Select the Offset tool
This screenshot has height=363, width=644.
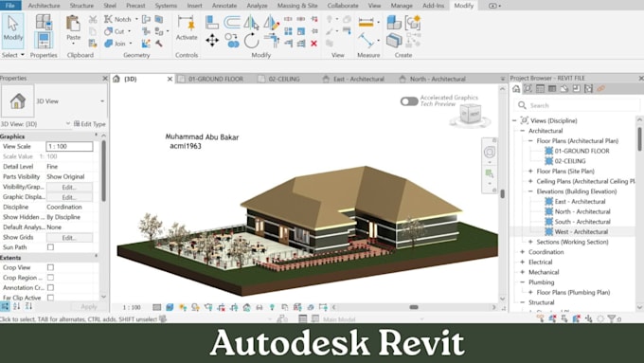pos(232,22)
